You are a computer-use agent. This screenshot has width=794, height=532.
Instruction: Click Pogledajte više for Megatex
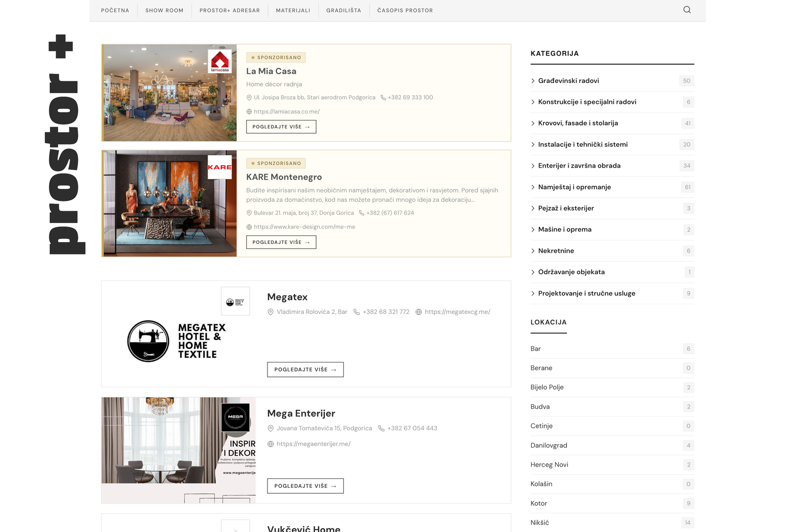[x=305, y=370]
